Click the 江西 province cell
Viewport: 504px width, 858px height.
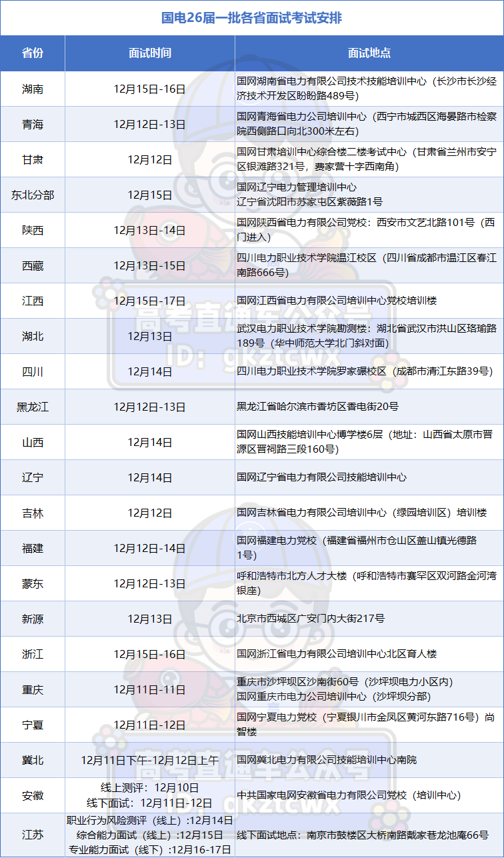click(33, 301)
